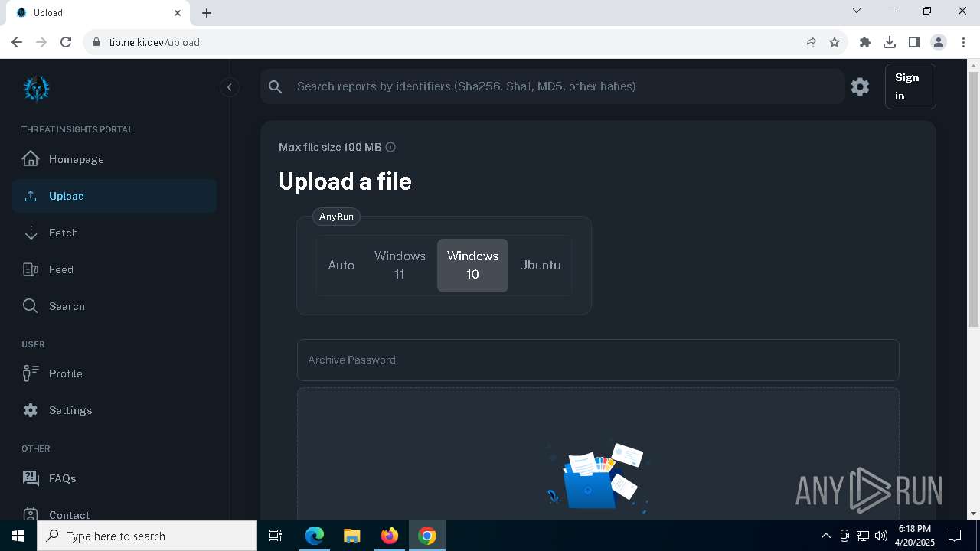Close the Upload tab
The width and height of the screenshot is (980, 551).
click(x=178, y=13)
